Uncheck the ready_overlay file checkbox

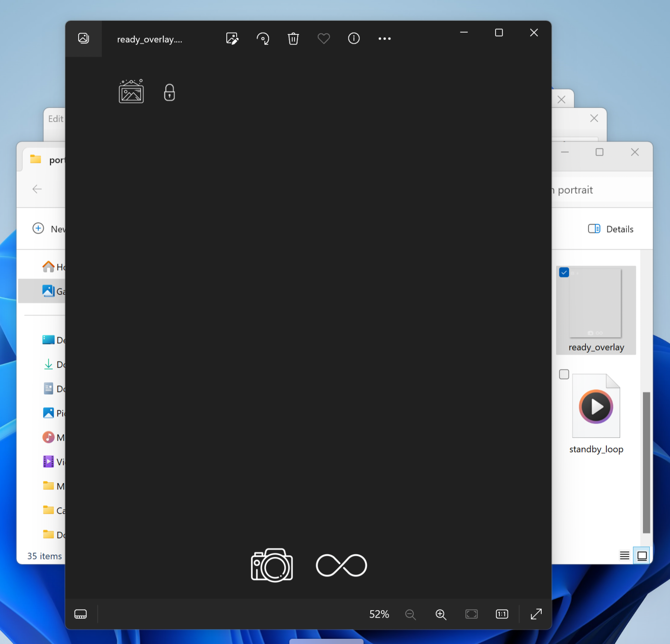coord(564,273)
